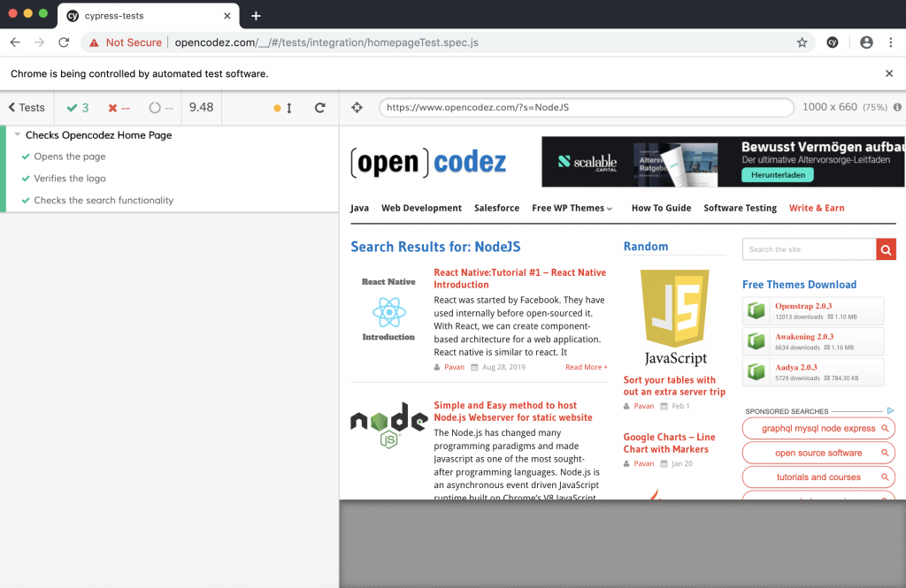This screenshot has height=588, width=906.
Task: Click the 9.48 test duration
Action: 201,107
